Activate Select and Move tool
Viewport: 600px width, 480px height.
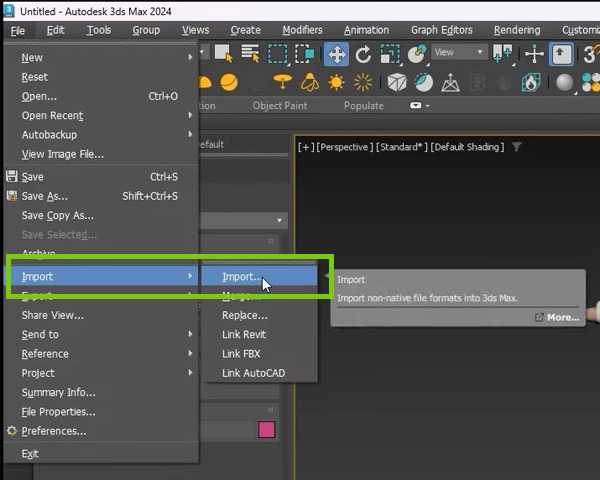tap(336, 54)
